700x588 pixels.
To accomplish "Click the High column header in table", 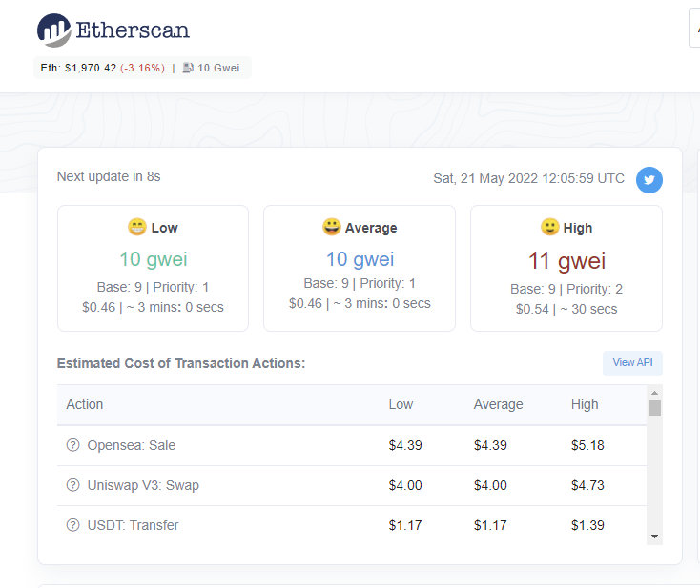I will pyautogui.click(x=585, y=404).
